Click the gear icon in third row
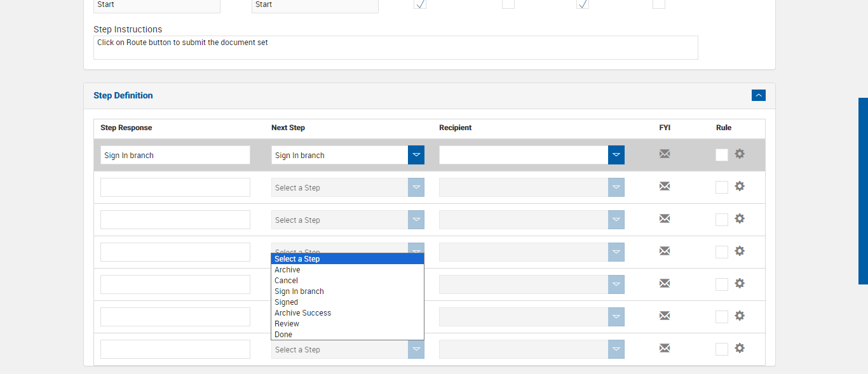Viewport: 868px width, 374px height. click(x=740, y=218)
